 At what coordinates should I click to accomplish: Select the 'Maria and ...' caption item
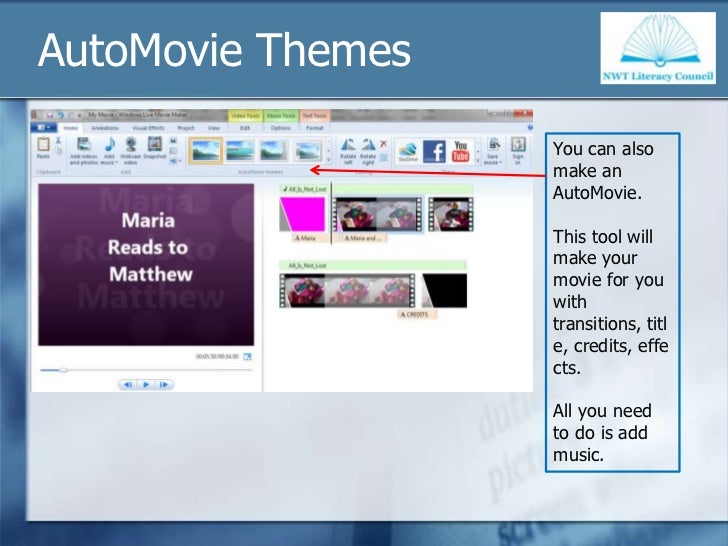(364, 238)
